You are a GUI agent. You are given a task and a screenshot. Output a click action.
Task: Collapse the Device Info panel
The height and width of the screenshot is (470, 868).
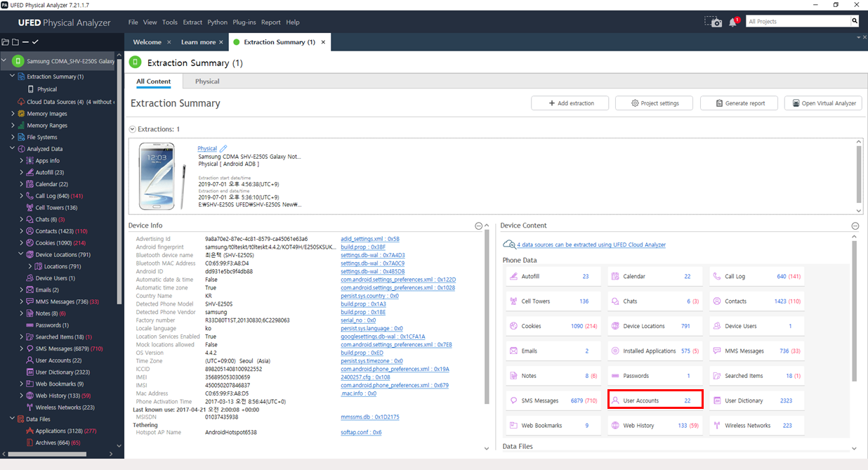pos(478,226)
